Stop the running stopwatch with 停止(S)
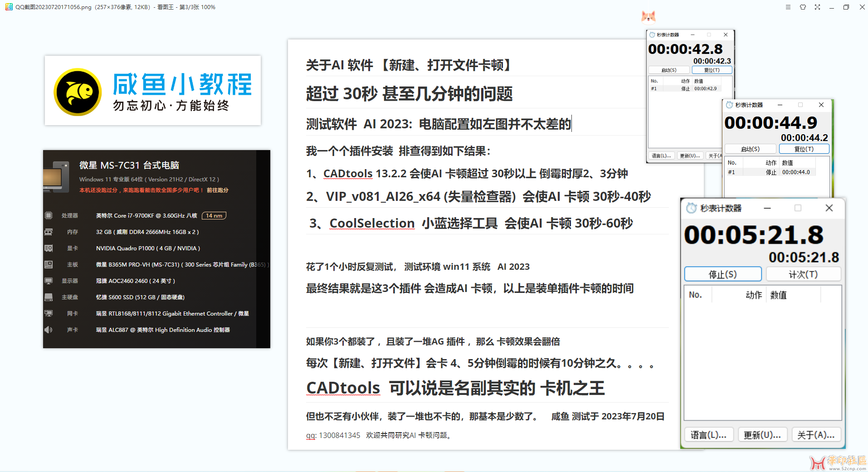Image resolution: width=868 pixels, height=472 pixels. pyautogui.click(x=723, y=274)
